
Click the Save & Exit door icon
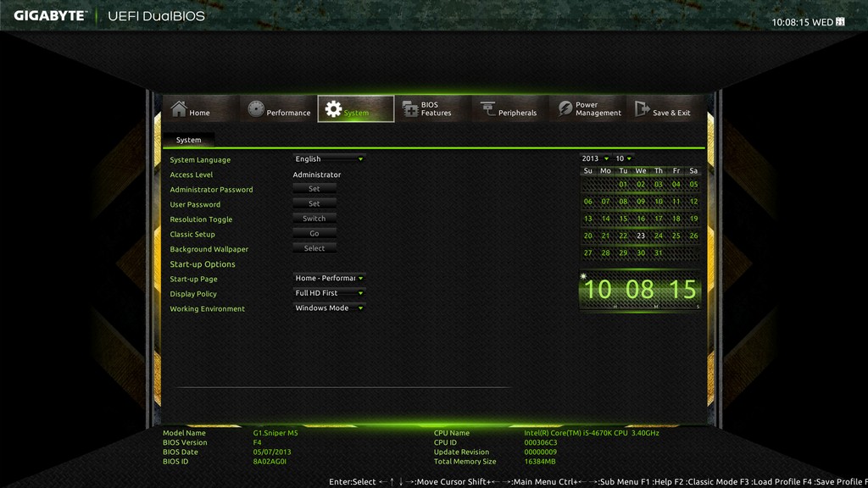[x=642, y=108]
